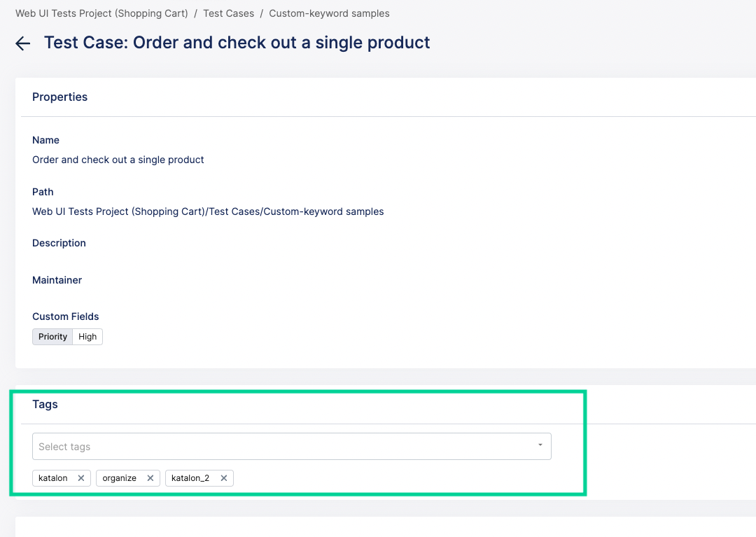
Task: Remove the katalon tag
Action: [x=81, y=478]
